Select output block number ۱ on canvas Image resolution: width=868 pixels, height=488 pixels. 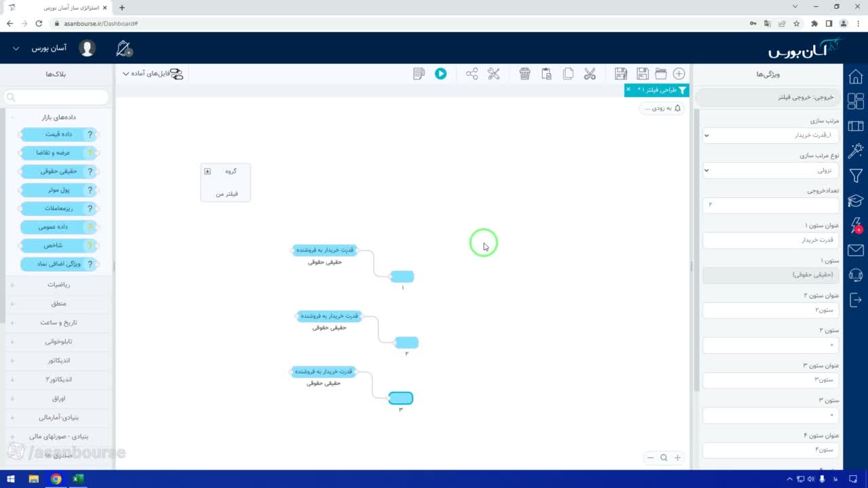tap(402, 277)
